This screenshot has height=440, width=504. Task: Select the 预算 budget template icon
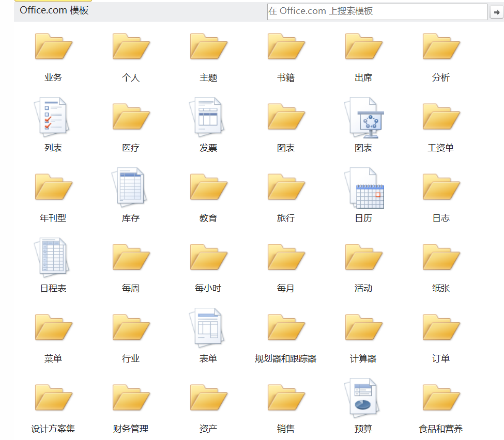pyautogui.click(x=362, y=398)
